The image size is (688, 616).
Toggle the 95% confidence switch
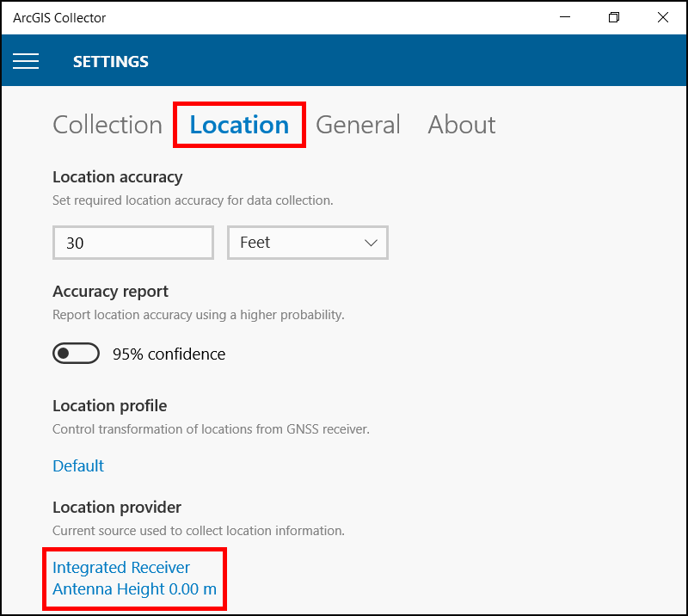tap(76, 354)
